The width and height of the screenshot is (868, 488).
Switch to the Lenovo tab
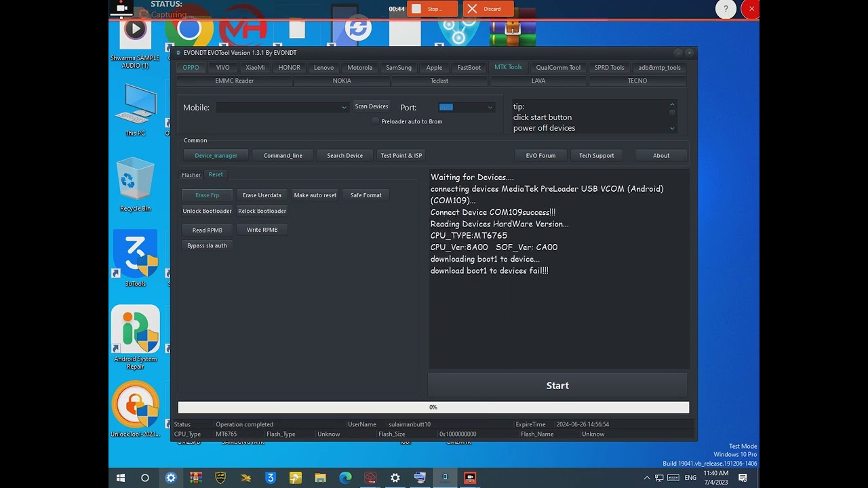[x=323, y=67]
